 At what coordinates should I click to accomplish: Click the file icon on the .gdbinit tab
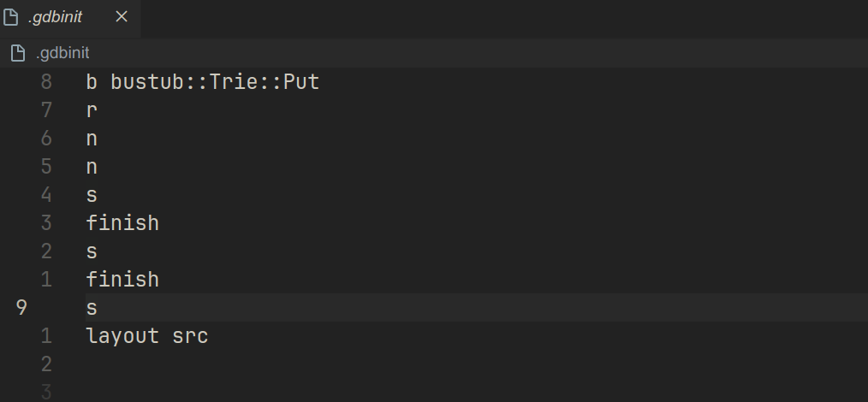(x=10, y=17)
